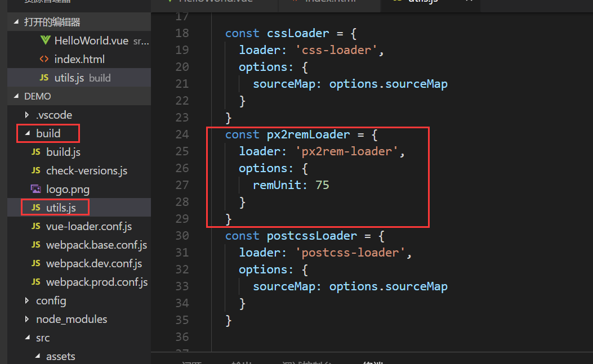Click the HTML icon beside index.html
Image resolution: width=593 pixels, height=364 pixels.
(x=44, y=59)
